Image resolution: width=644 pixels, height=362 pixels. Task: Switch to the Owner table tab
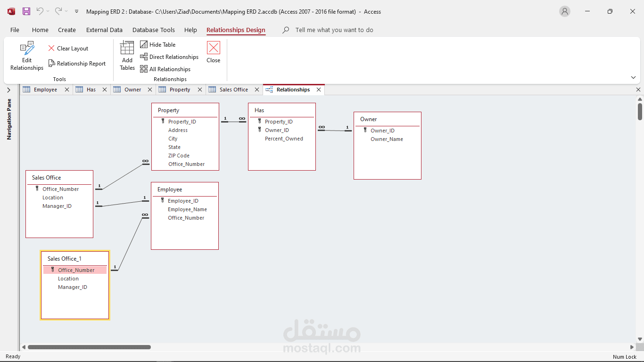[x=133, y=90]
